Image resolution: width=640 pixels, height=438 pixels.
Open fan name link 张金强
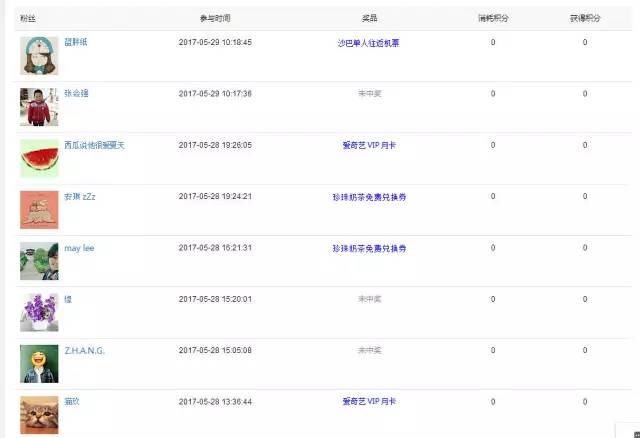(76, 93)
